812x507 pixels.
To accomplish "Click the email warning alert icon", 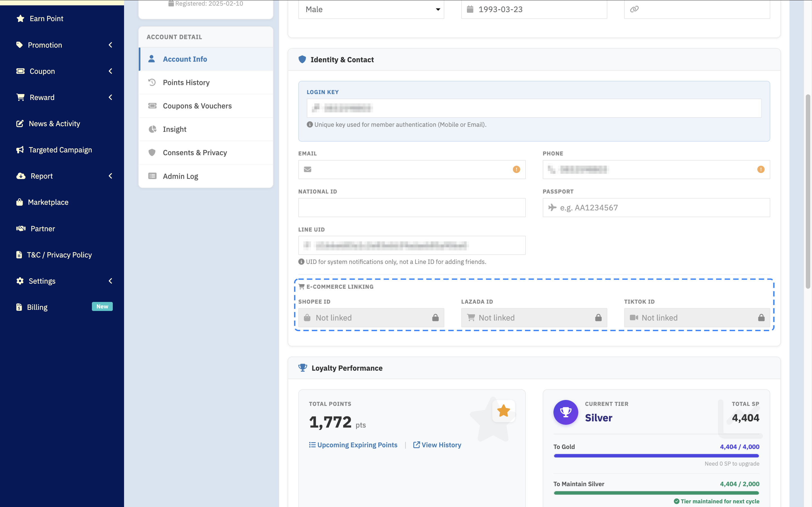I will click(x=516, y=169).
